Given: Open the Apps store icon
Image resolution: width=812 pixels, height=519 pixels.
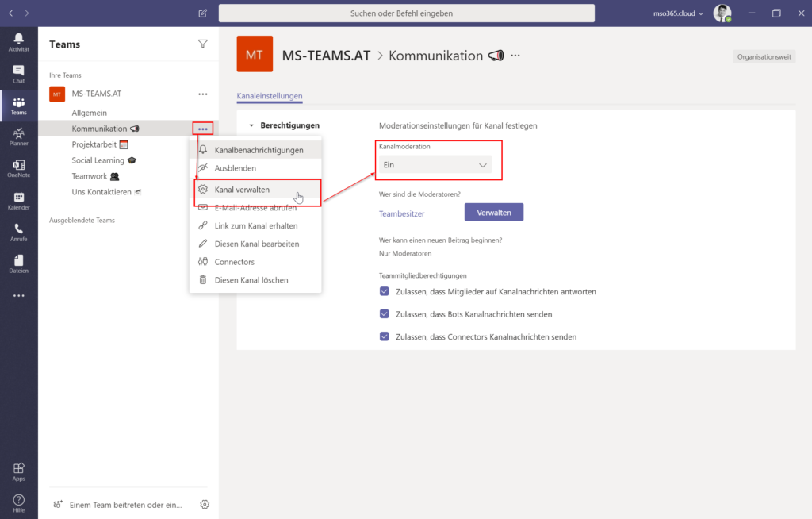Looking at the screenshot, I should point(19,472).
